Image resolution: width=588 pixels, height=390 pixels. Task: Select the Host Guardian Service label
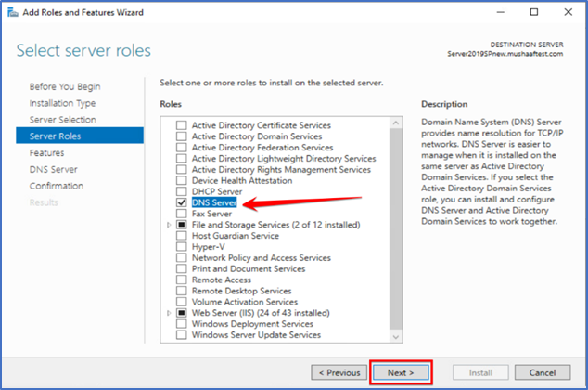(236, 236)
